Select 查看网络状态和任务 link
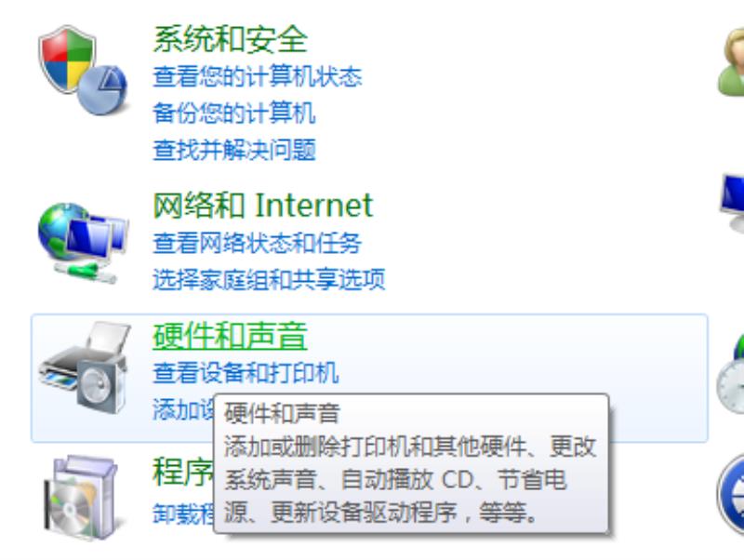This screenshot has height=560, width=744. click(258, 243)
